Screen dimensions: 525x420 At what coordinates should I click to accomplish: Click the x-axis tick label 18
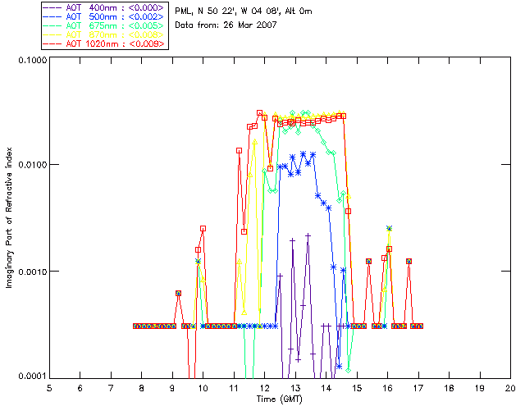pyautogui.click(x=449, y=388)
